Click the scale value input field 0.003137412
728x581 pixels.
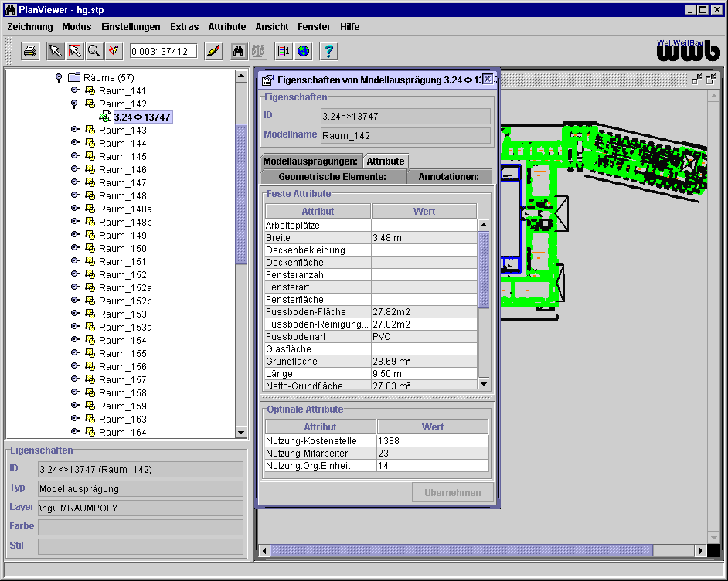click(x=163, y=51)
